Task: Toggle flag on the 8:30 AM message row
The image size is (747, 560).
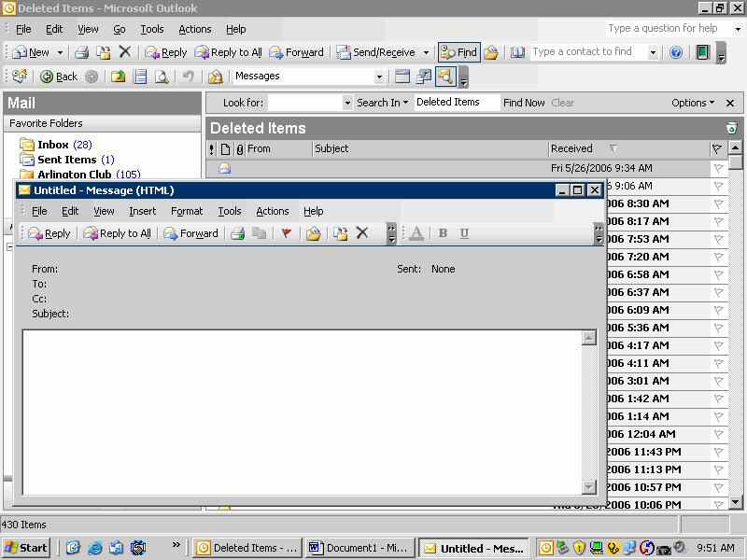Action: (x=718, y=203)
